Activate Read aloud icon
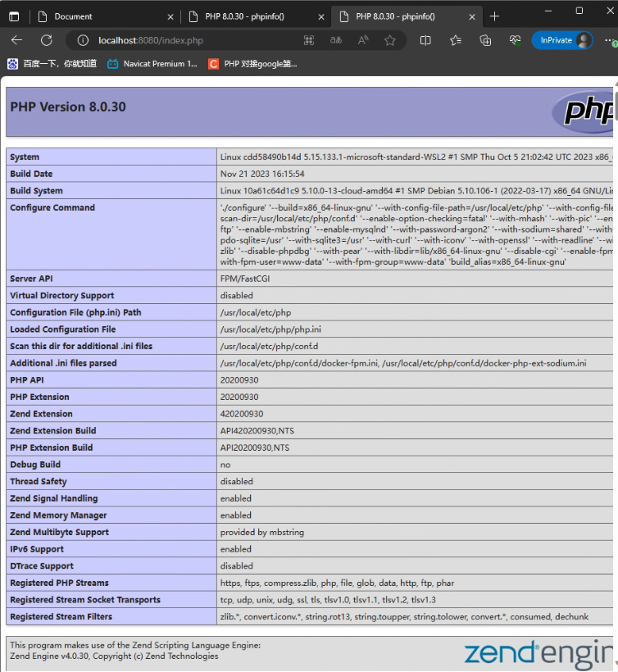The image size is (618, 672). coord(363,40)
